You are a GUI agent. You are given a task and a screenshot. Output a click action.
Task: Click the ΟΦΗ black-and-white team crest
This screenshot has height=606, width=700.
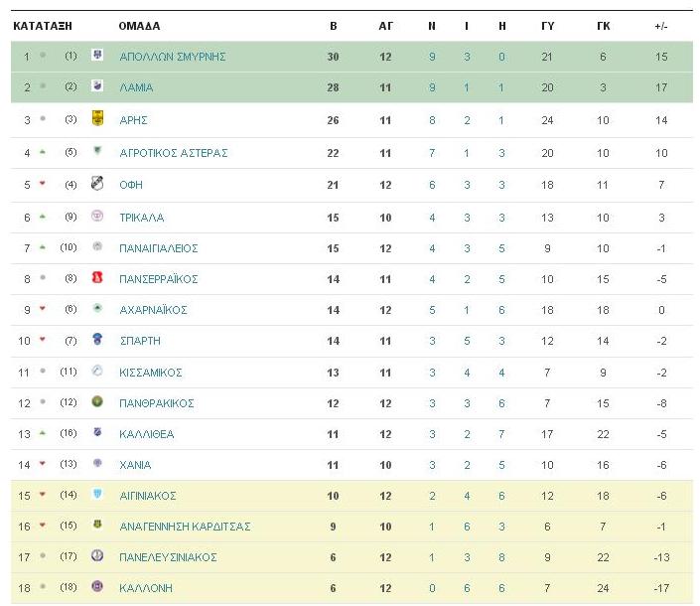pyautogui.click(x=97, y=183)
